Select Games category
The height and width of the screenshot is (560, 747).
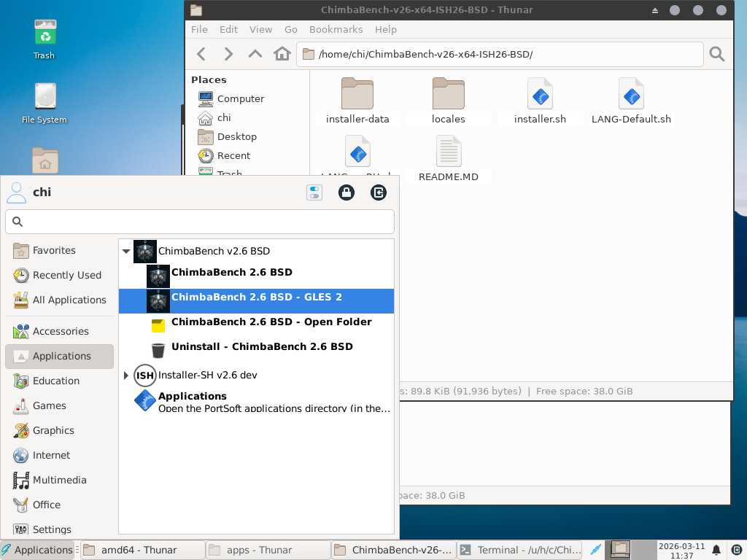coord(60,405)
